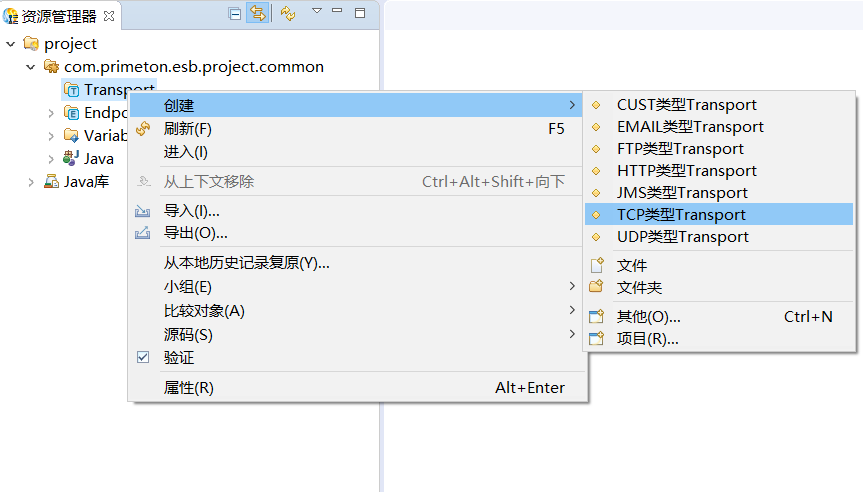Click 其他(O)... in the create submenu
863x492 pixels.
pos(648,317)
